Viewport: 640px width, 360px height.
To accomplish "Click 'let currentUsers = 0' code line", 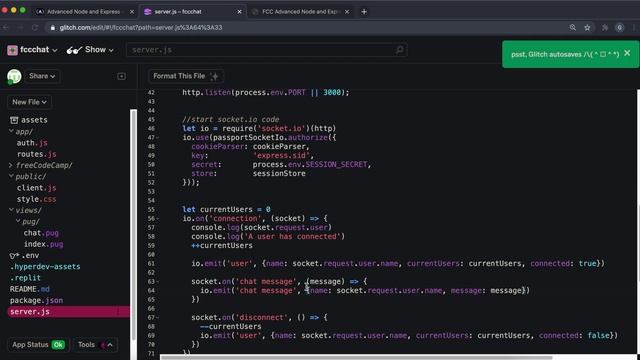I will point(226,209).
